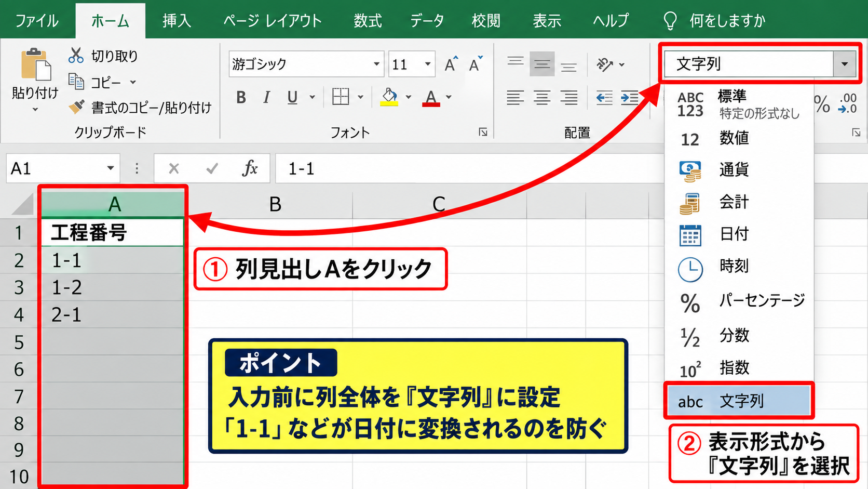Screen dimensions: 868x489
Task: Switch to the ページ レイアウト tab
Action: coord(273,21)
